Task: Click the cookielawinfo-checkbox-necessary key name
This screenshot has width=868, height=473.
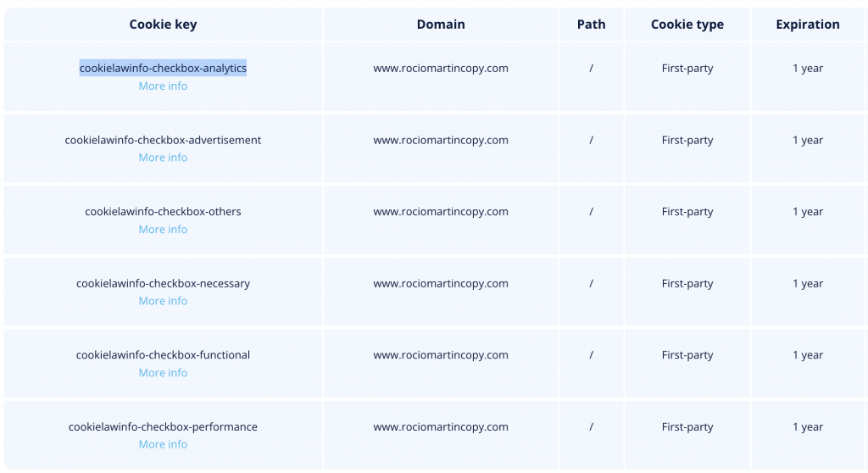Action: pyautogui.click(x=163, y=284)
